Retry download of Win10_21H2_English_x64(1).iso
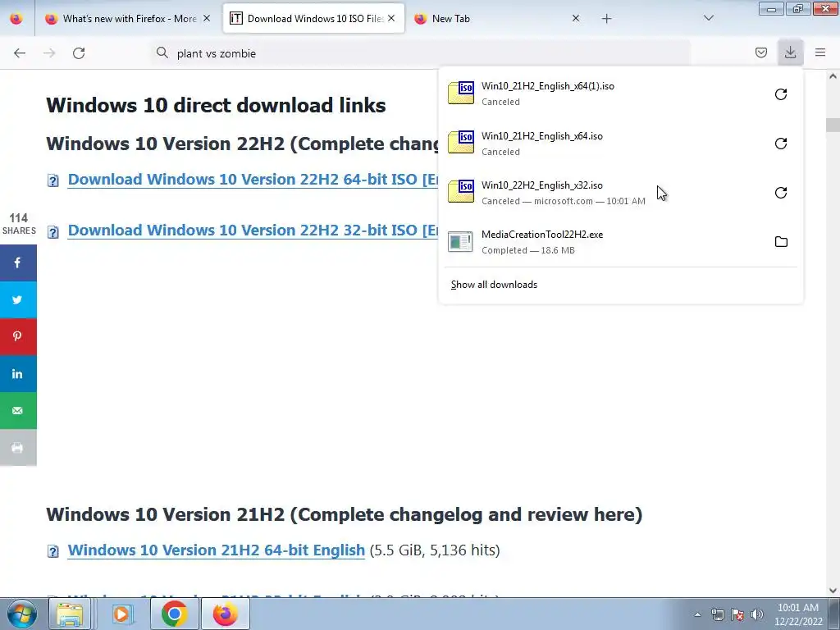The height and width of the screenshot is (630, 840). click(781, 94)
